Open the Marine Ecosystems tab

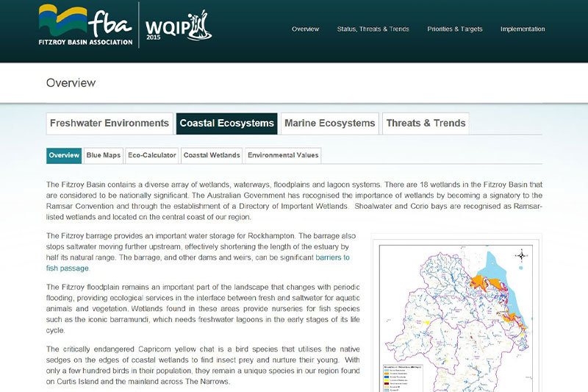329,124
